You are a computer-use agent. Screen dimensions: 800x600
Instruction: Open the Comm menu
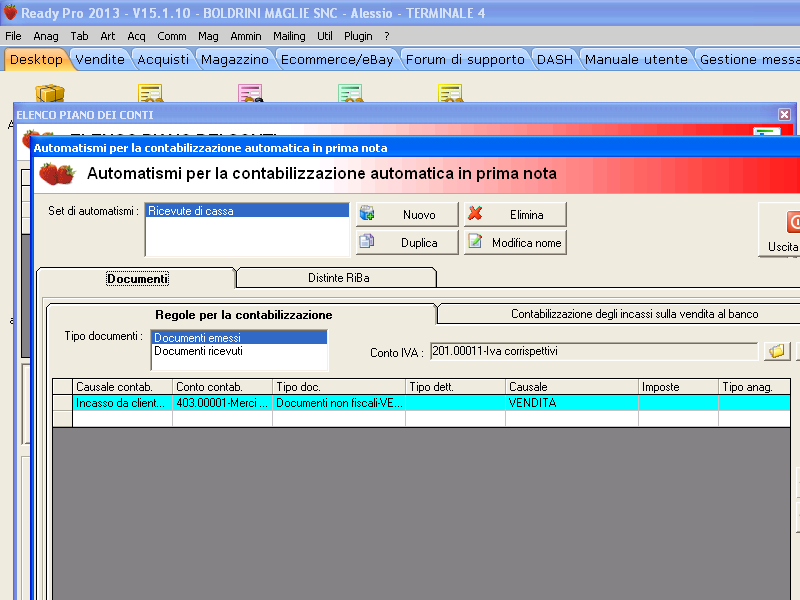[x=171, y=36]
